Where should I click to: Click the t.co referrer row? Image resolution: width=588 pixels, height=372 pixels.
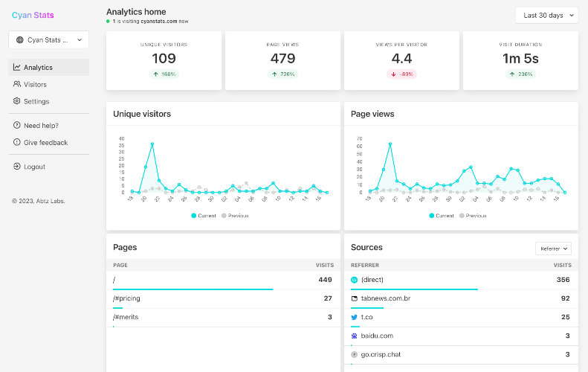(x=461, y=318)
